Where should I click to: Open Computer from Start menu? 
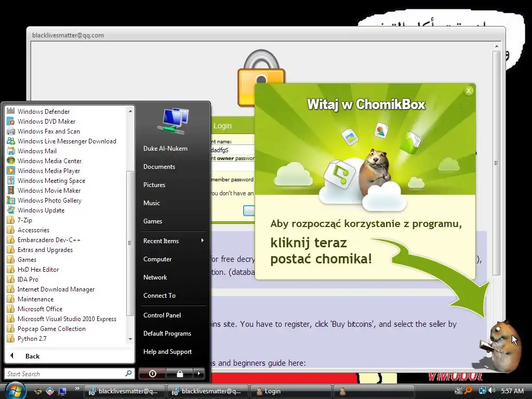pyautogui.click(x=157, y=259)
